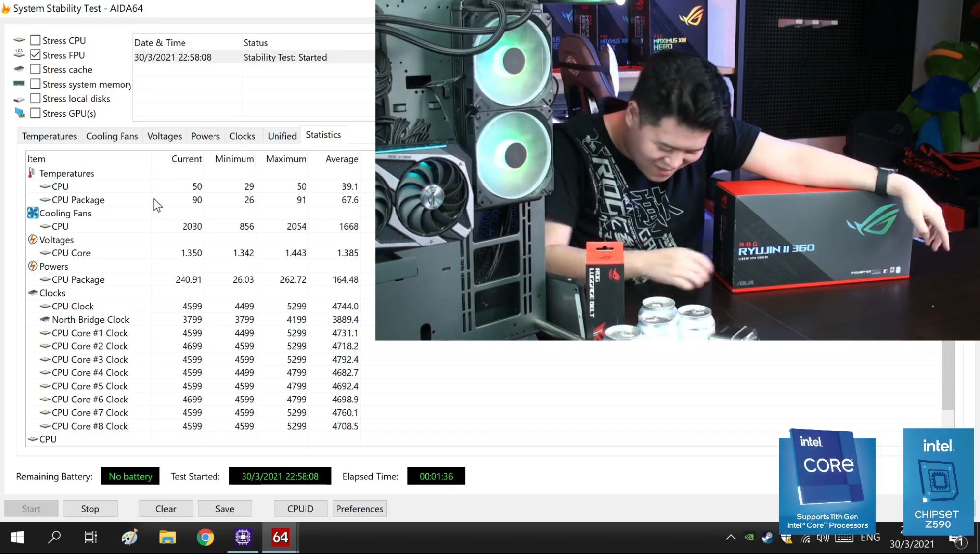Click the green memory module icon

[x=19, y=83]
